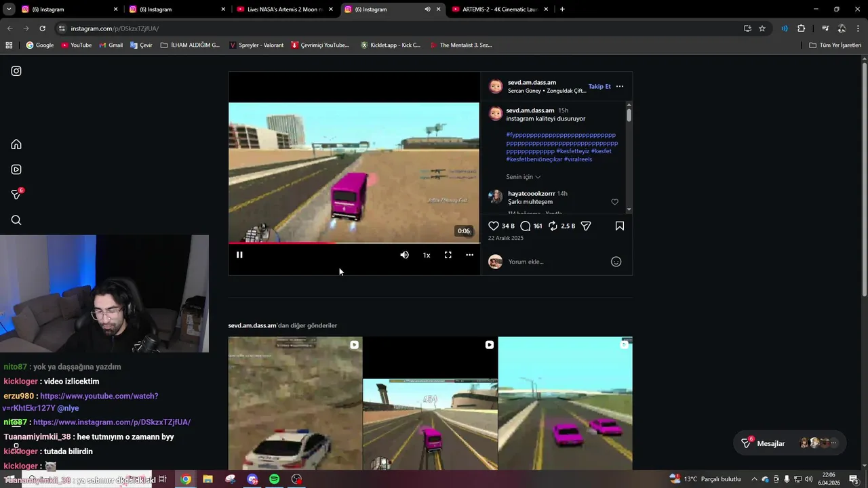Screen dimensions: 868x488
Task: Pause the playing Instagram video
Action: [239, 255]
